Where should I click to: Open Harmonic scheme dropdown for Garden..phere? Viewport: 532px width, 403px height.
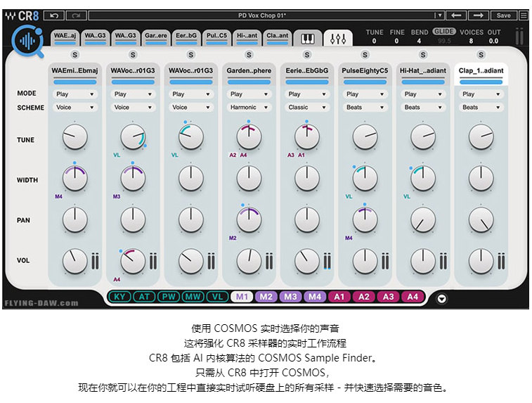coord(249,108)
